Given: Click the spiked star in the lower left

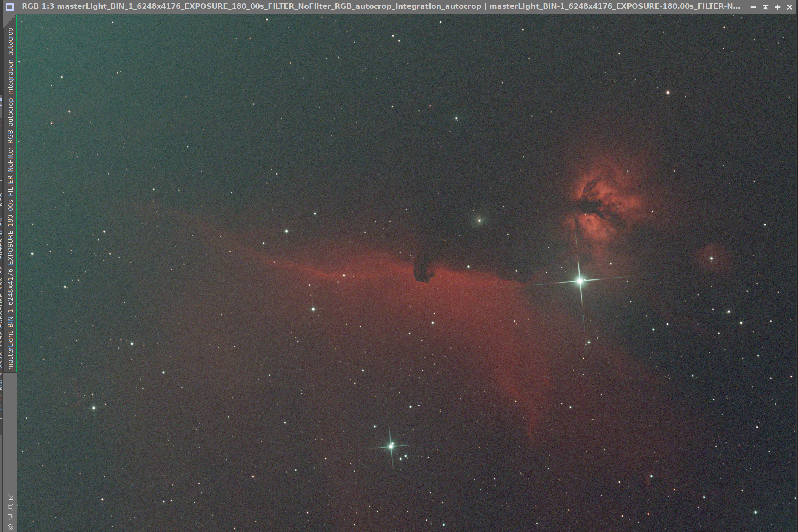Looking at the screenshot, I should pyautogui.click(x=94, y=408).
